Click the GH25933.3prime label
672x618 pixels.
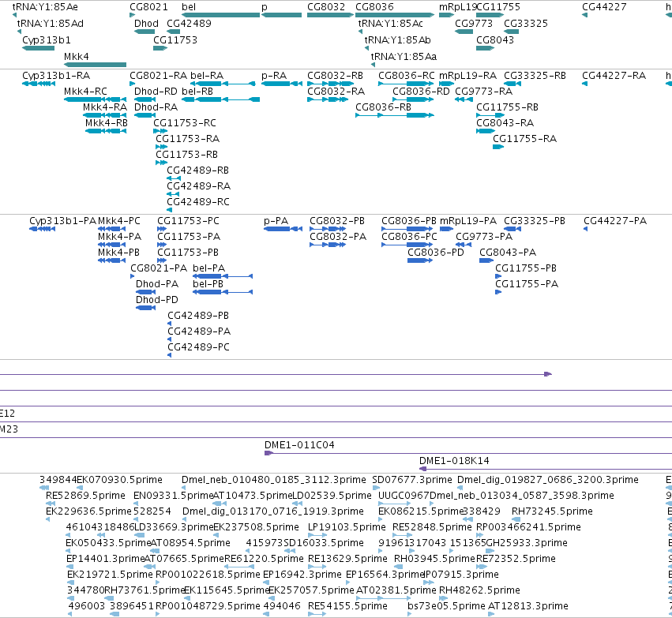[527, 543]
